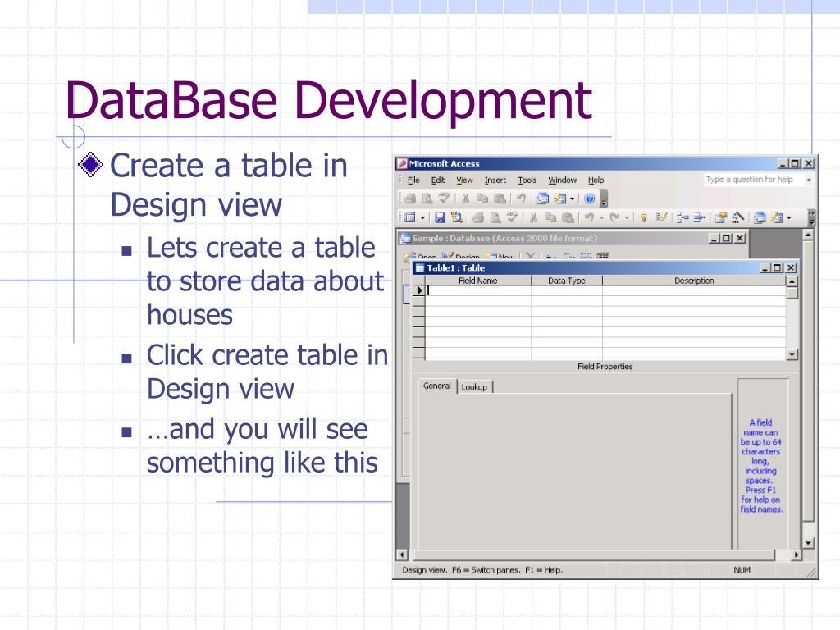This screenshot has height=630, width=840.
Task: Click Undo in the top toolbar row
Action: tap(521, 199)
